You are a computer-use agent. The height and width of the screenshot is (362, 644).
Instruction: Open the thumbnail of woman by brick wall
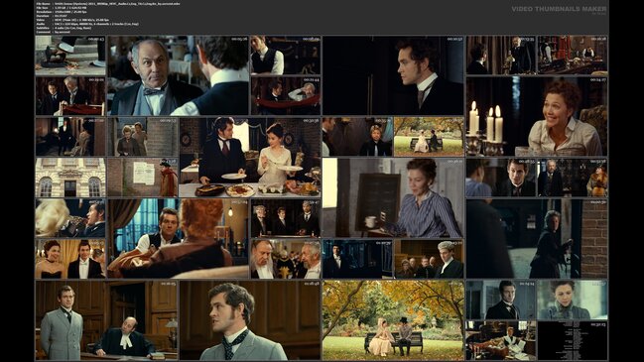coord(537,238)
